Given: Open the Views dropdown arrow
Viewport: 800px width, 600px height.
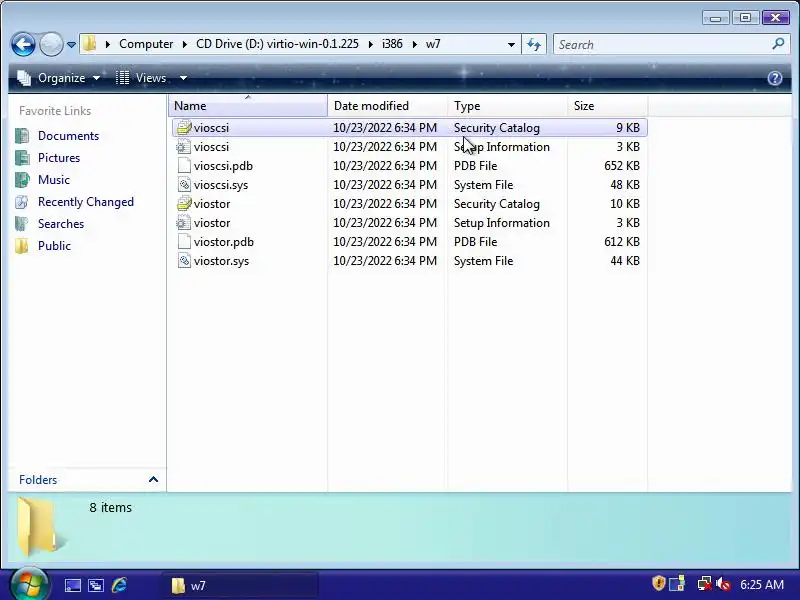Looking at the screenshot, I should tap(183, 78).
